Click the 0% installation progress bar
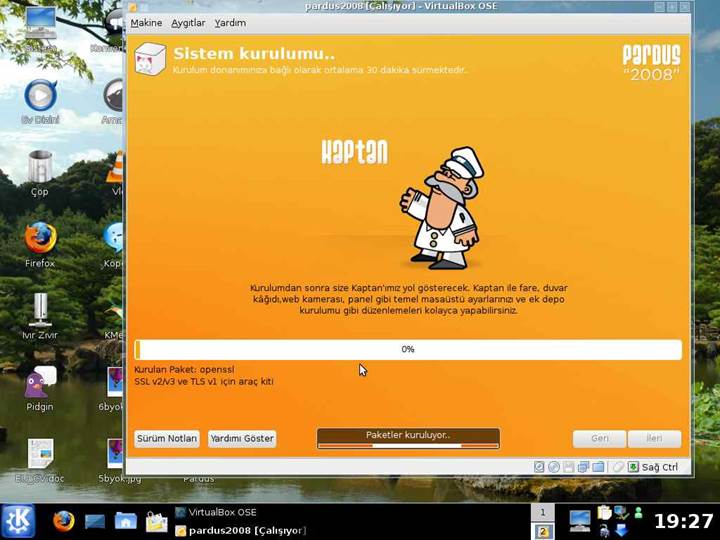Image resolution: width=720 pixels, height=540 pixels. [408, 349]
